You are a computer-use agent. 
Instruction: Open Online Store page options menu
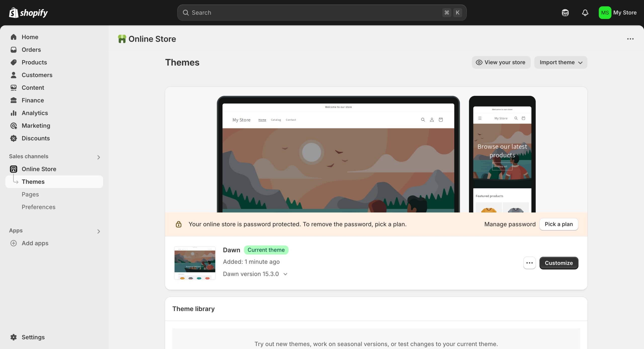pos(630,39)
